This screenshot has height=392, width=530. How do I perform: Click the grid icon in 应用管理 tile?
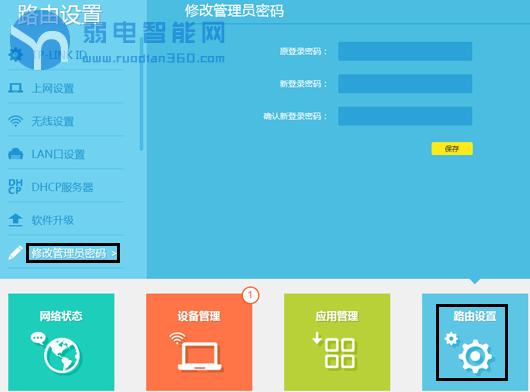coord(339,353)
